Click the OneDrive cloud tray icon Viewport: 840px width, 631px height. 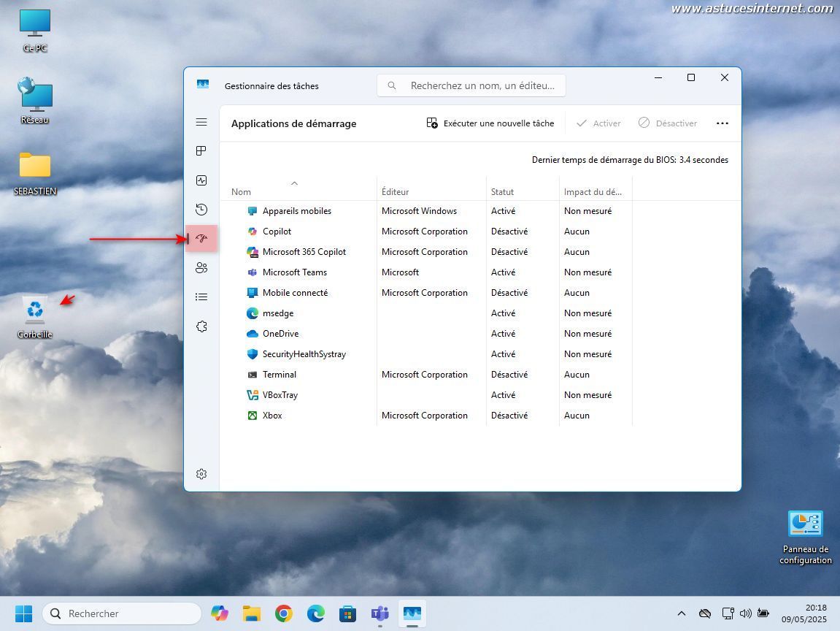point(705,613)
